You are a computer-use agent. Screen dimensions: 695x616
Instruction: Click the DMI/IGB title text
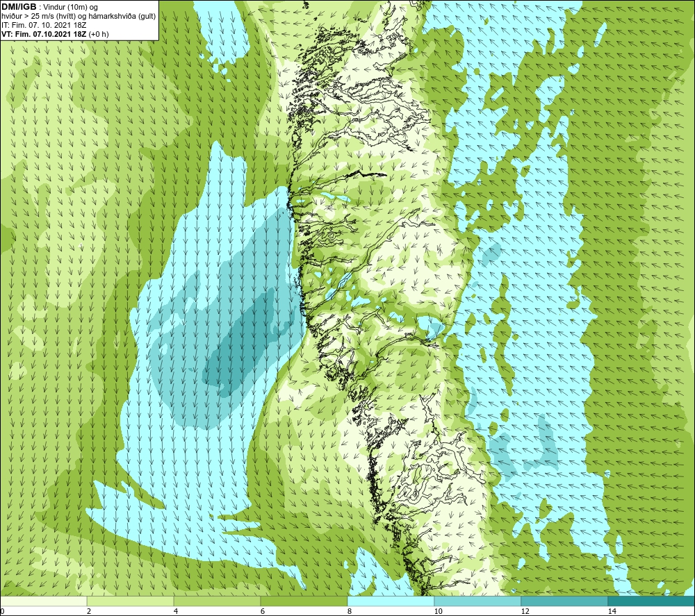[19, 7]
